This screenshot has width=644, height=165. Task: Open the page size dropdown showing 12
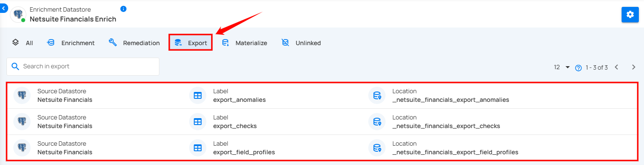coord(562,67)
